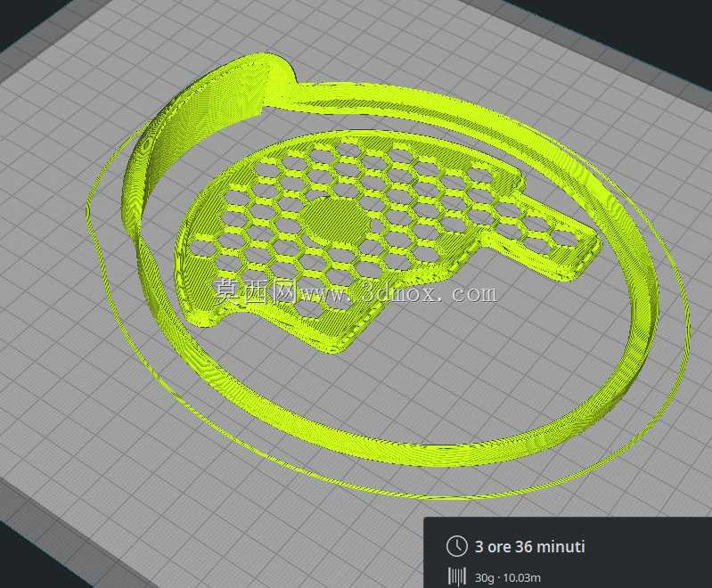Click the filament material usage icon
Image resolution: width=712 pixels, height=588 pixels.
pyautogui.click(x=457, y=576)
